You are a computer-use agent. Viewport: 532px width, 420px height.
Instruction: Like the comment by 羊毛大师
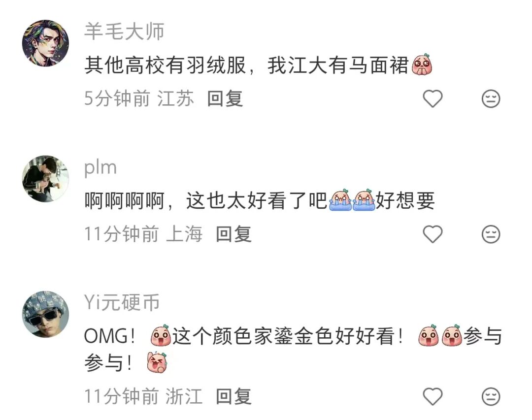coord(432,99)
